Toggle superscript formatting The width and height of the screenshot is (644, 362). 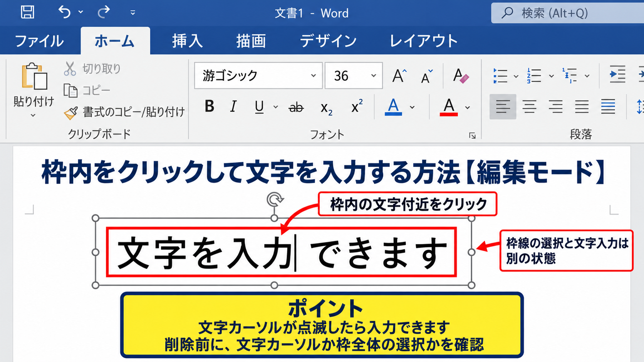(357, 106)
